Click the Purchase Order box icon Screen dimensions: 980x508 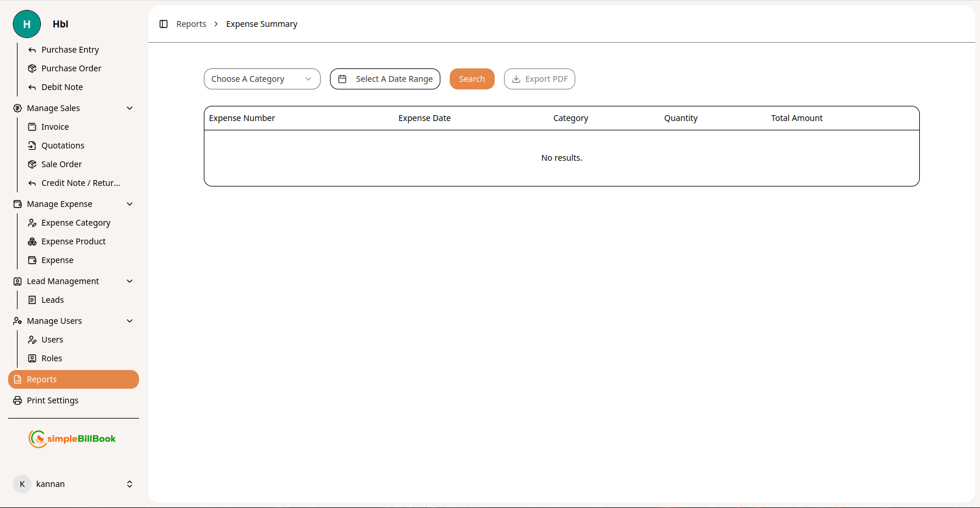32,68
